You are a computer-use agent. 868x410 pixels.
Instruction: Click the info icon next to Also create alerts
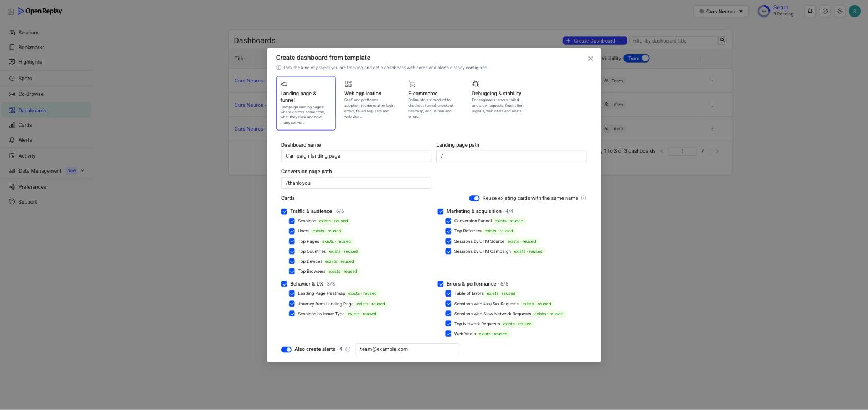point(348,350)
